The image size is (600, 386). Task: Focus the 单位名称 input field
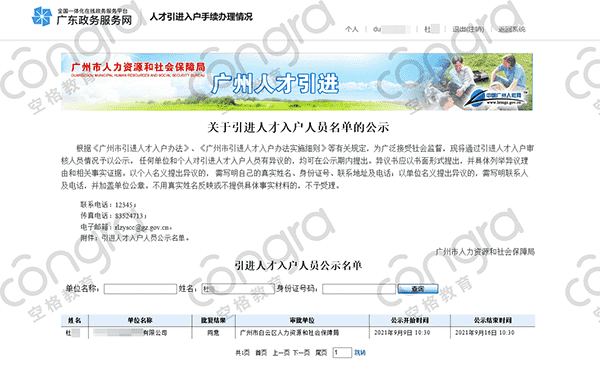coord(140,289)
